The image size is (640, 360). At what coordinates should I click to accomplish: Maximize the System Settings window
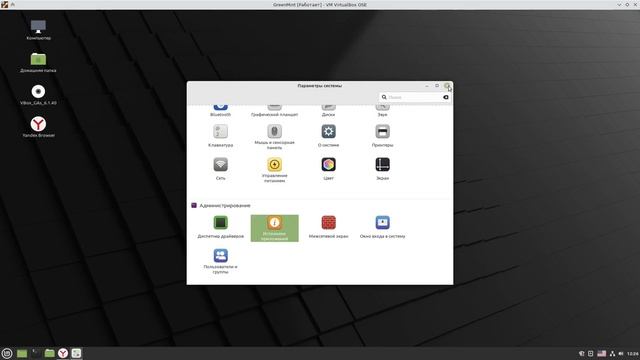pyautogui.click(x=437, y=86)
